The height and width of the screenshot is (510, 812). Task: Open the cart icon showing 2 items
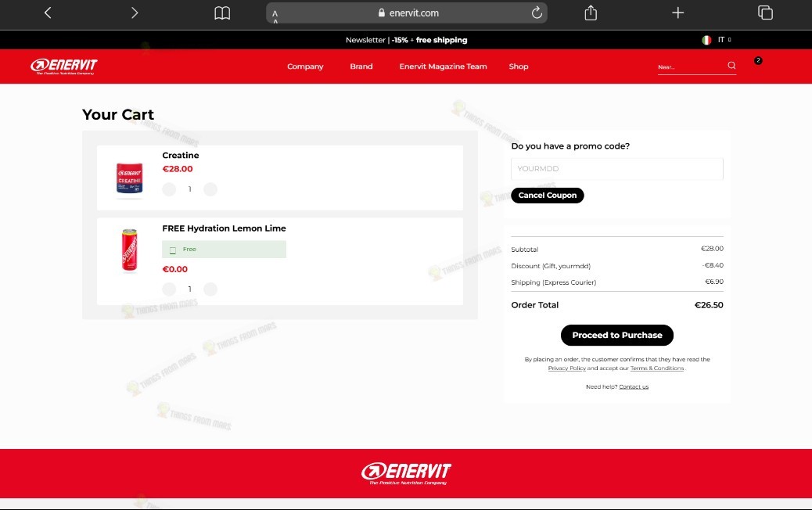pos(758,60)
